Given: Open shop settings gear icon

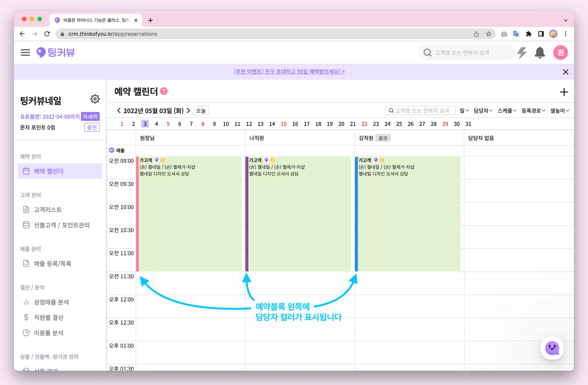Looking at the screenshot, I should (x=95, y=99).
